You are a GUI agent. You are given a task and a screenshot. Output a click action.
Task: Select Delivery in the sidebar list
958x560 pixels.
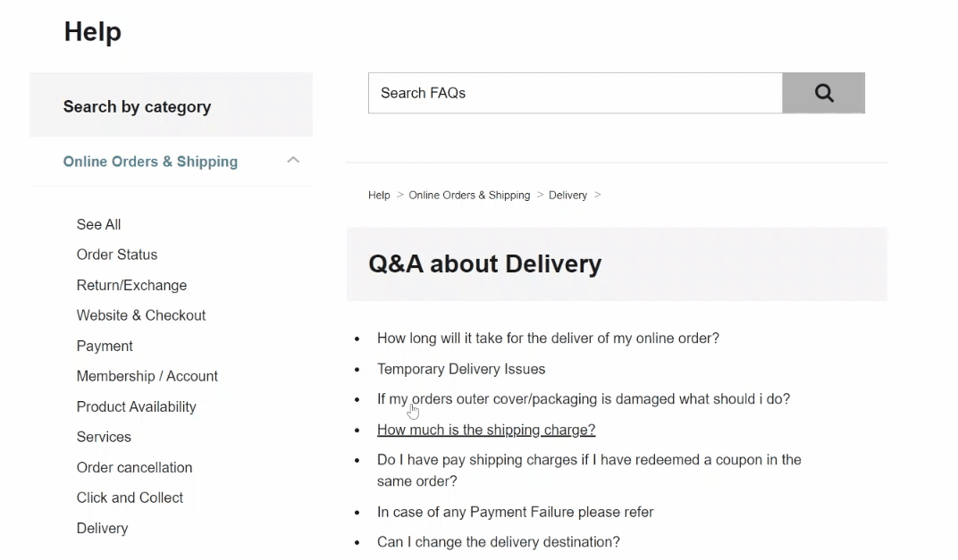tap(102, 528)
